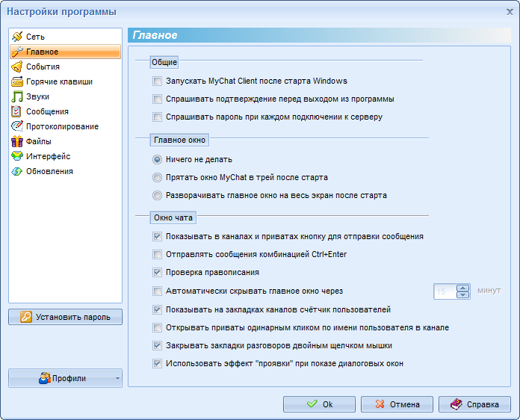
Task: Toggle Спрашивать подтверждение перед выходом checkbox
Action: pyautogui.click(x=157, y=99)
